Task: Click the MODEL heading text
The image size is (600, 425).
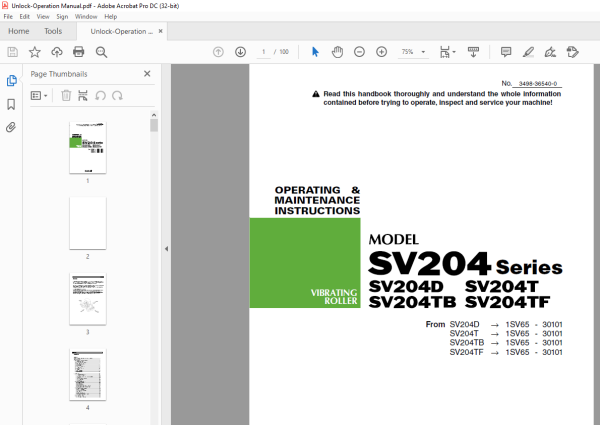Action: coord(393,239)
